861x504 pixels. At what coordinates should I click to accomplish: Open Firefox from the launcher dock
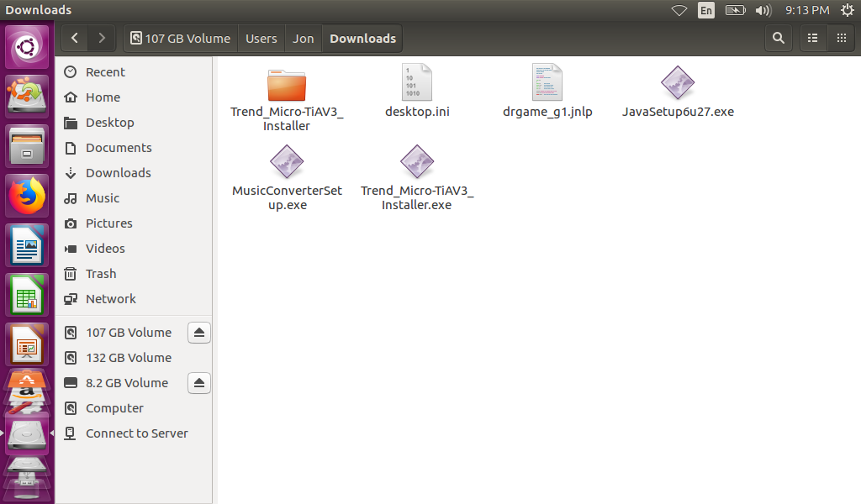pos(28,196)
